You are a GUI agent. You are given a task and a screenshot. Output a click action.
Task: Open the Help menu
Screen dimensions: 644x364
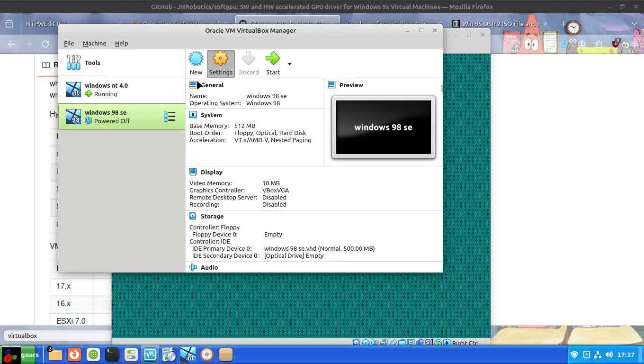121,43
